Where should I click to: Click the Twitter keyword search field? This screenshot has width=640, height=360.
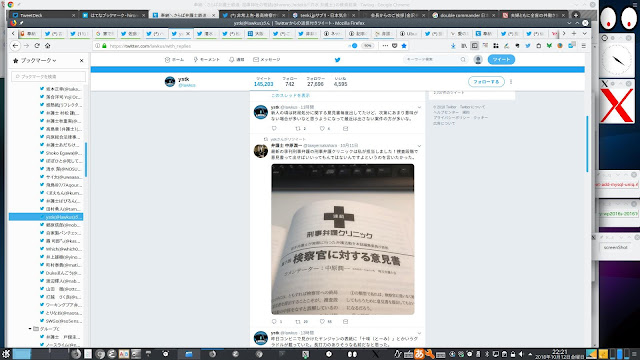click(x=436, y=60)
